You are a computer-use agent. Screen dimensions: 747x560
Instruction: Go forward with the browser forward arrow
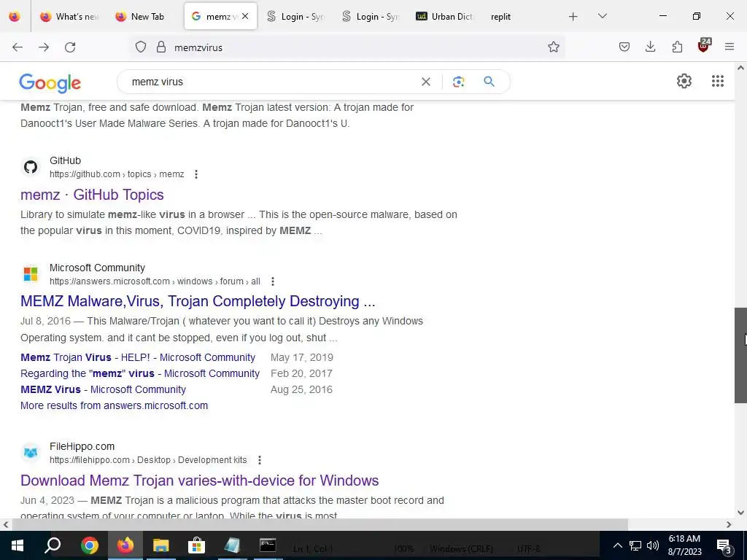point(44,47)
